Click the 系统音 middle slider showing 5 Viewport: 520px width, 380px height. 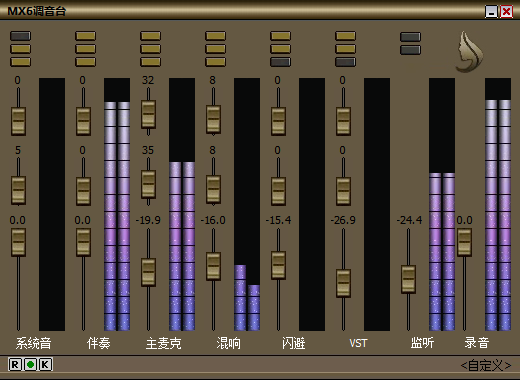(18, 190)
